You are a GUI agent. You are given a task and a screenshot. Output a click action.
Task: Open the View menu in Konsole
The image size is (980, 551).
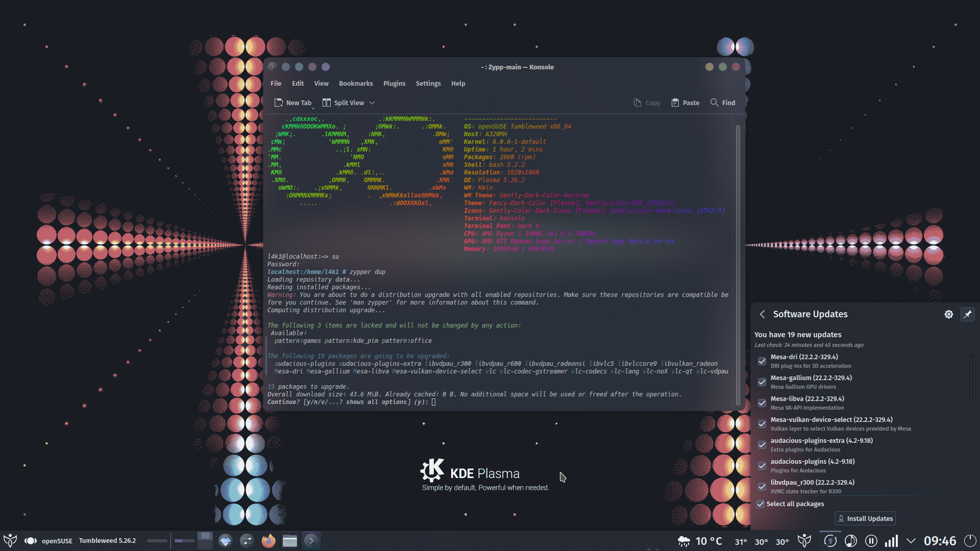[321, 83]
